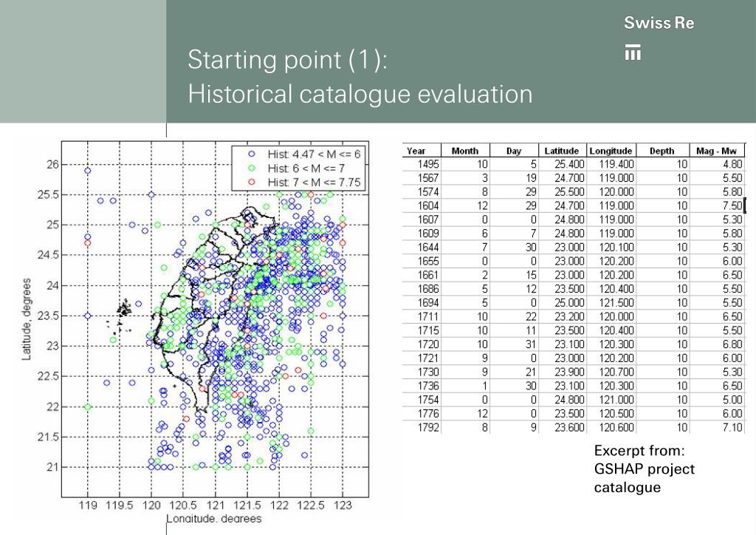This screenshot has height=535, width=756.
Task: Click longitude cell '121.500'
Action: click(x=616, y=302)
